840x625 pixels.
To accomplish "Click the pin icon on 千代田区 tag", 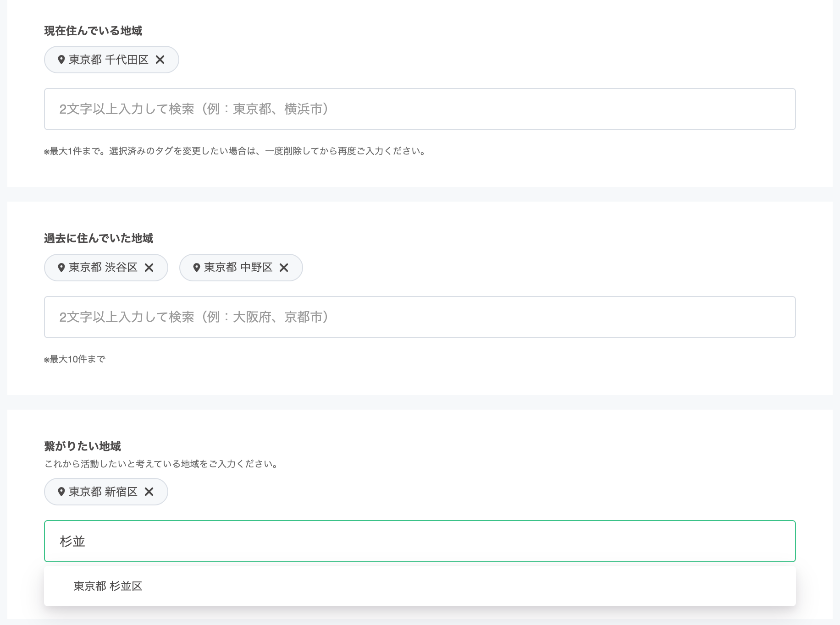I will point(61,60).
